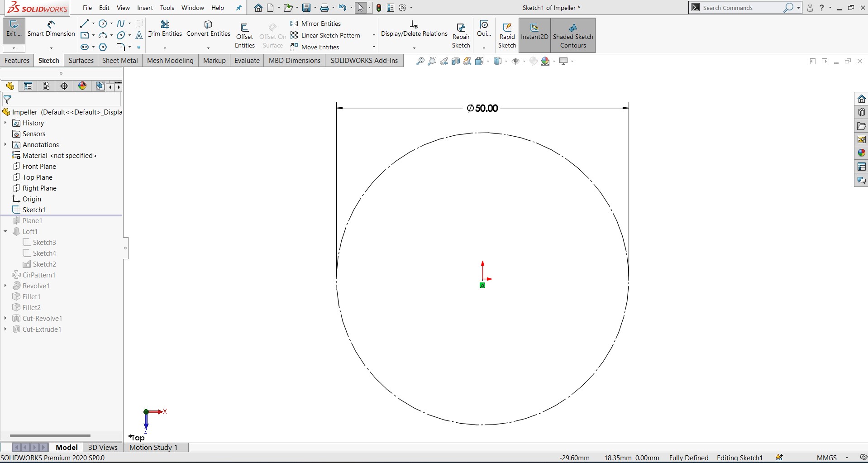Expand the Cut-Revolve1 tree node
This screenshot has width=868, height=463.
coord(5,318)
